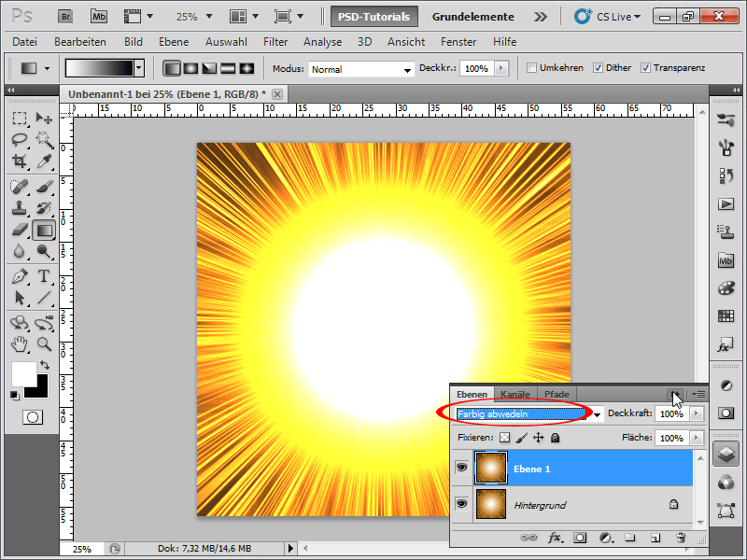Image resolution: width=747 pixels, height=560 pixels.
Task: Select the Line tool
Action: point(44,298)
